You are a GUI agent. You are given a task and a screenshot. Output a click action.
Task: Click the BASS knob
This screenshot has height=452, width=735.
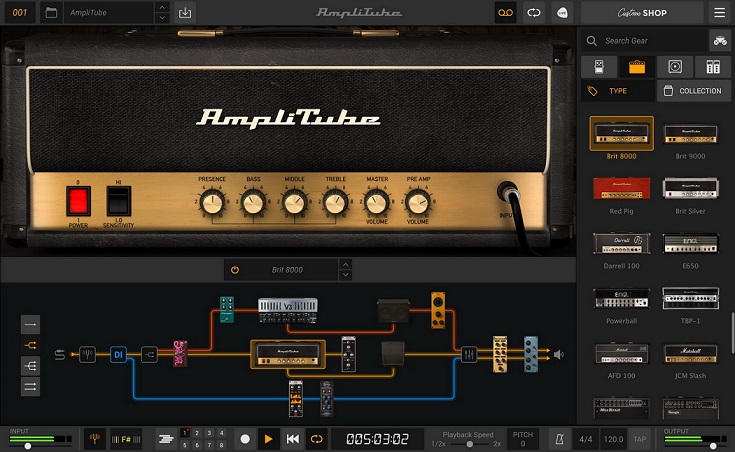pyautogui.click(x=253, y=203)
